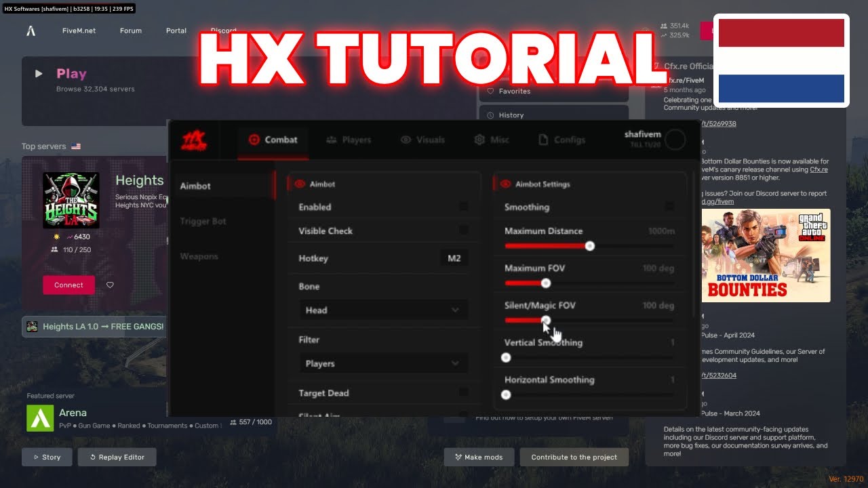The image size is (868, 488).
Task: Click the crosshair icon on the Combat tab
Action: (254, 140)
